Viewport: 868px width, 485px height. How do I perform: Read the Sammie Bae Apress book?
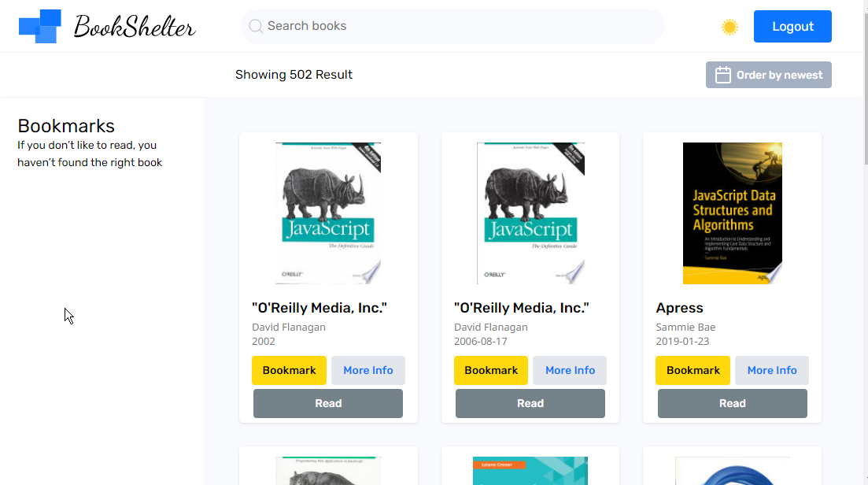(732, 403)
